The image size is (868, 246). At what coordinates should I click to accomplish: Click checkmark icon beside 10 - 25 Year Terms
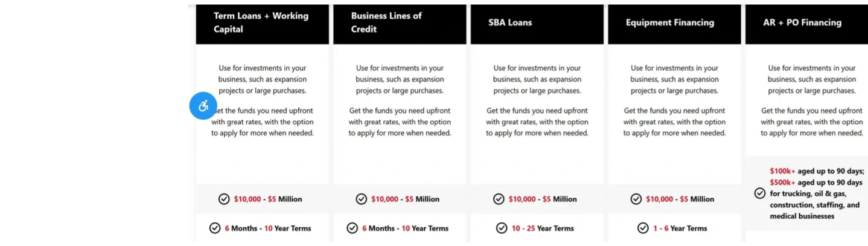click(502, 228)
